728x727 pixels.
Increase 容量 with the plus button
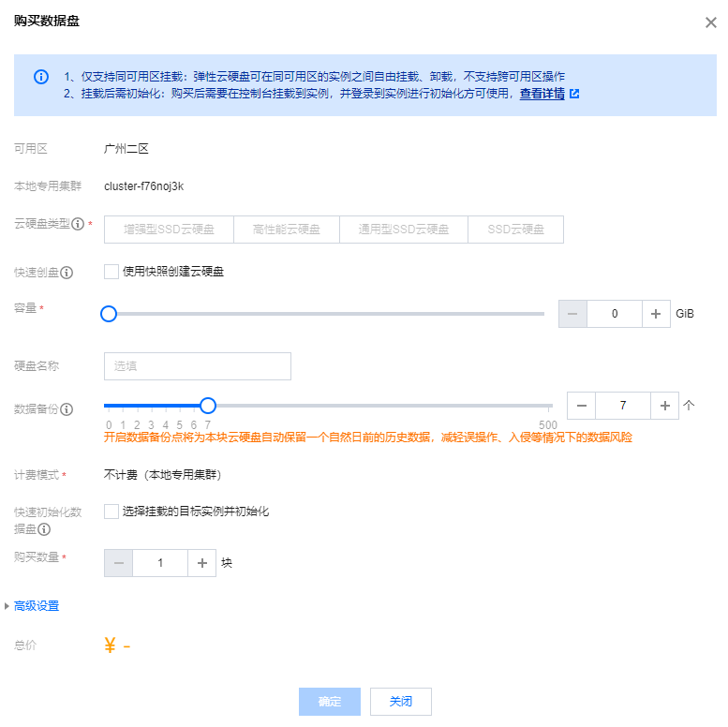pyautogui.click(x=656, y=314)
